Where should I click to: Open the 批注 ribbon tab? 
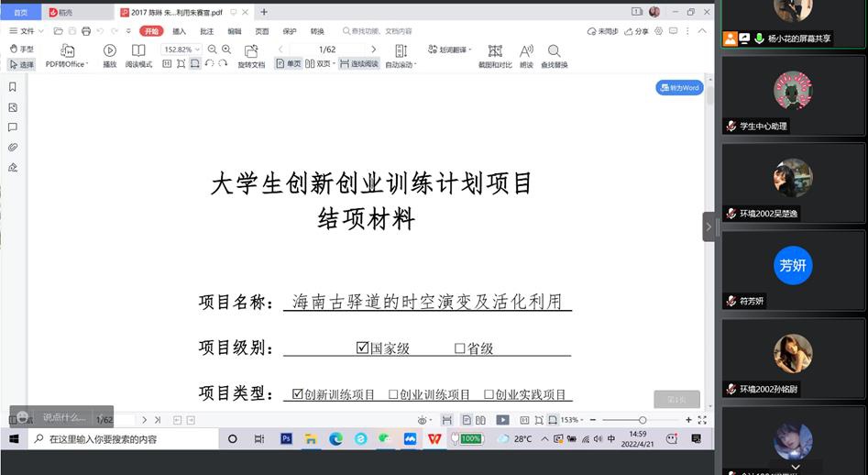pyautogui.click(x=206, y=31)
